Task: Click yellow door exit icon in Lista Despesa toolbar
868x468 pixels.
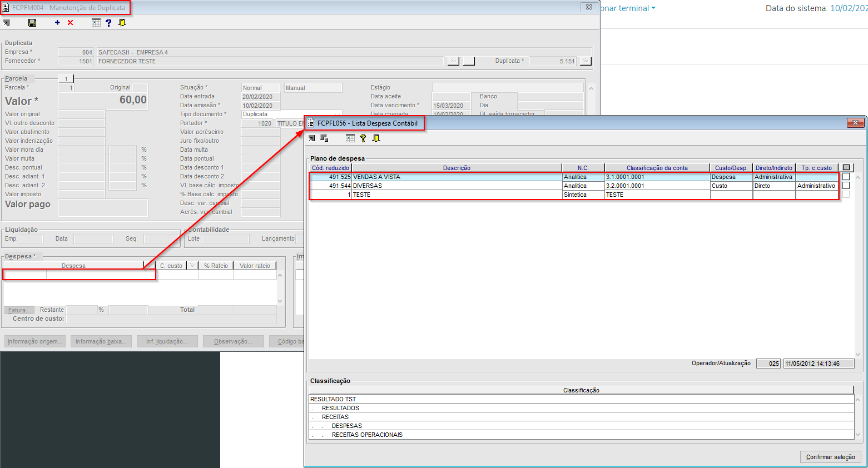Action: point(376,138)
